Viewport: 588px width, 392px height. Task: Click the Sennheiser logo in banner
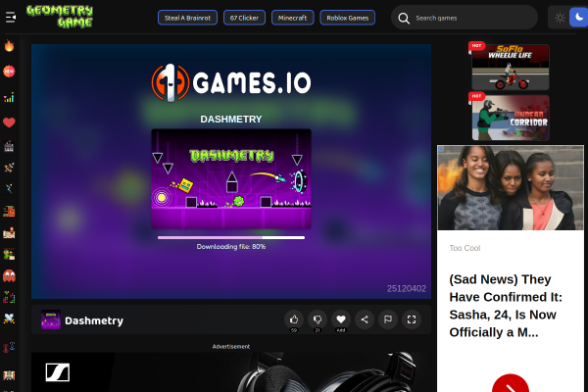[58, 372]
